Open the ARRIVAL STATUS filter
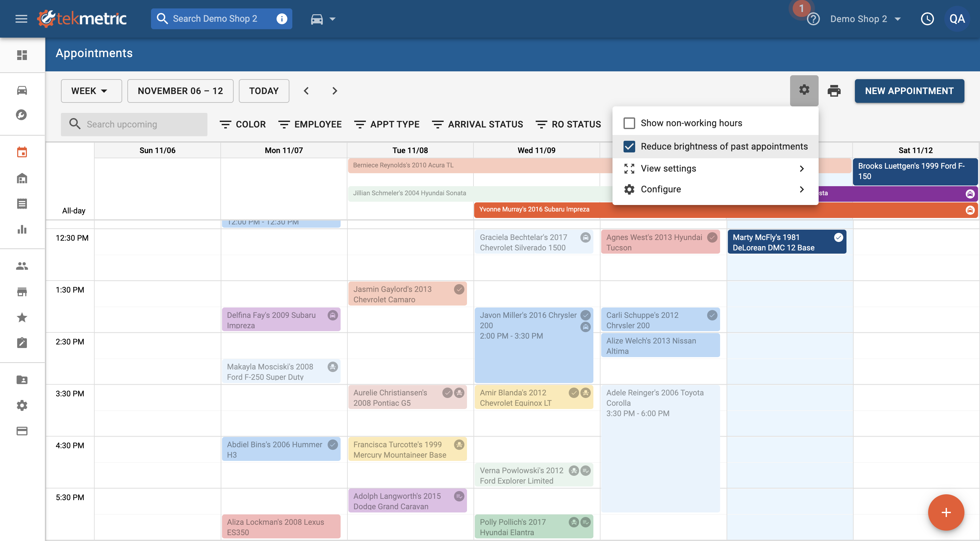 (x=477, y=125)
